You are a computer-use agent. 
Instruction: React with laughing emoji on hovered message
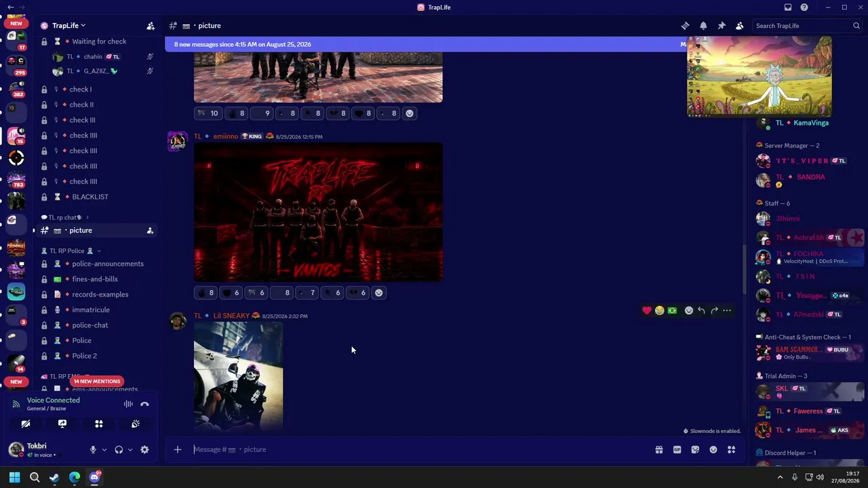tap(659, 310)
